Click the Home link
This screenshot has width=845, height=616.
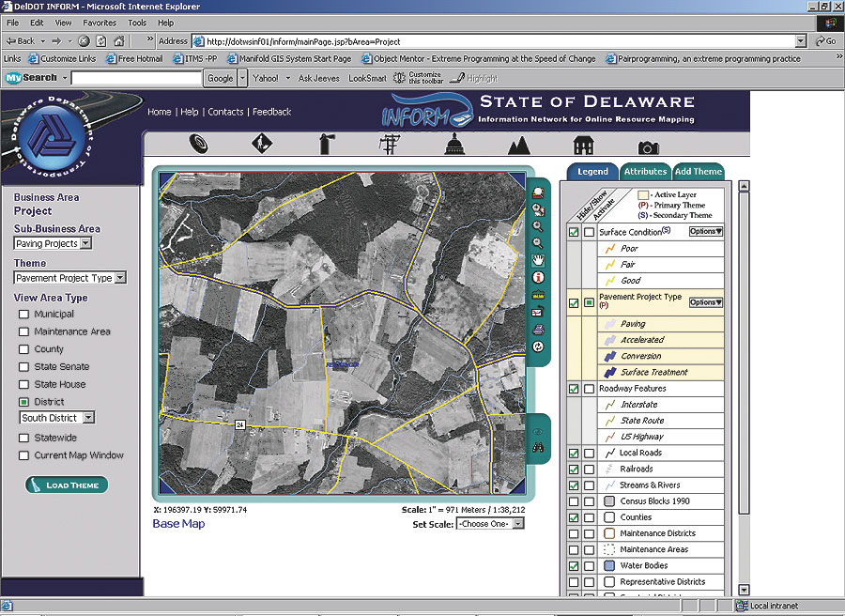pyautogui.click(x=159, y=112)
